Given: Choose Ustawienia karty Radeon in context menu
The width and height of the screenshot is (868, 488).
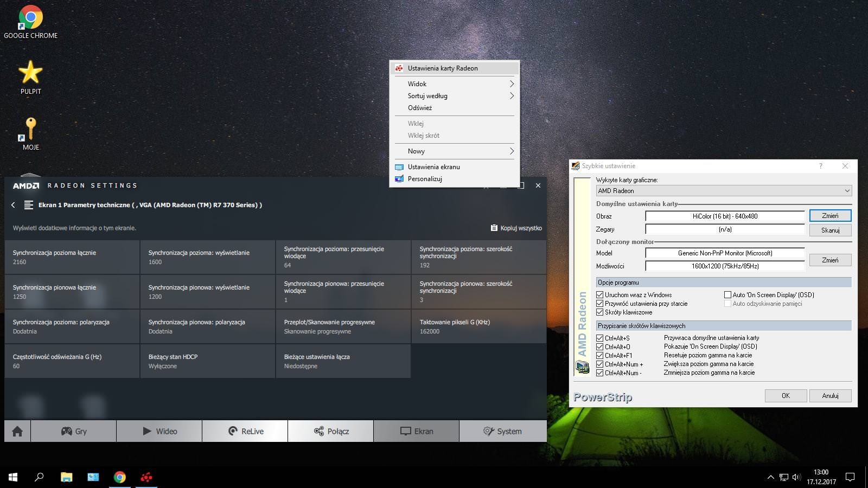Looking at the screenshot, I should 454,68.
